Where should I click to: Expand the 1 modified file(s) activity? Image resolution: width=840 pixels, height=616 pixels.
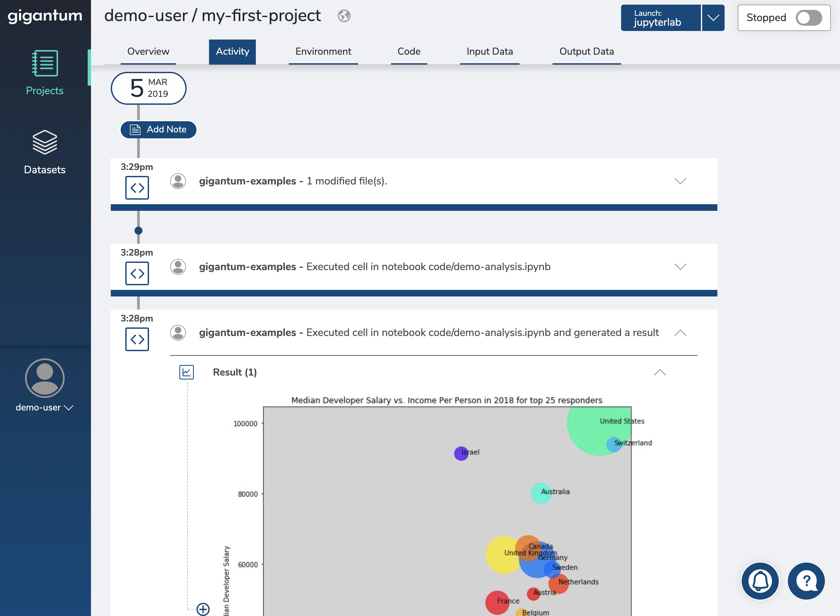pyautogui.click(x=680, y=181)
